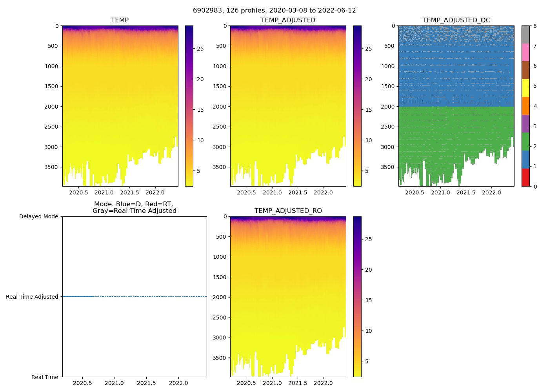The height and width of the screenshot is (392, 549).
Task: Click the TEMP plot title
Action: pyautogui.click(x=120, y=20)
